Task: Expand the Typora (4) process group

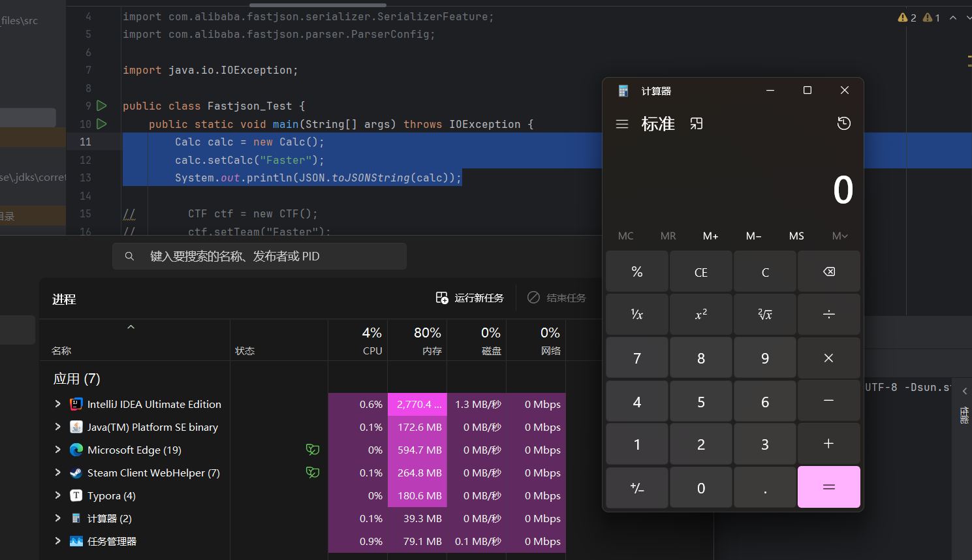Action: click(57, 495)
